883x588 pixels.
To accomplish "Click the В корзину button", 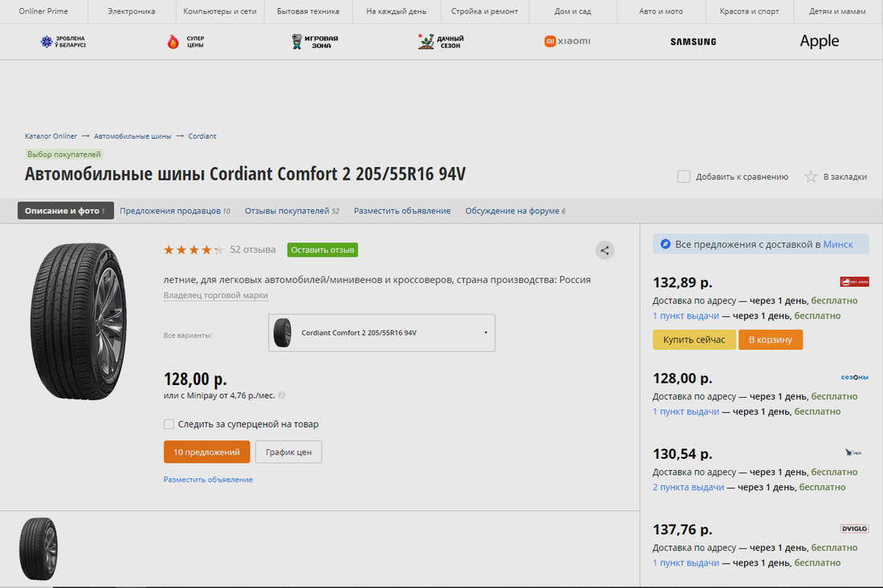I will point(771,339).
